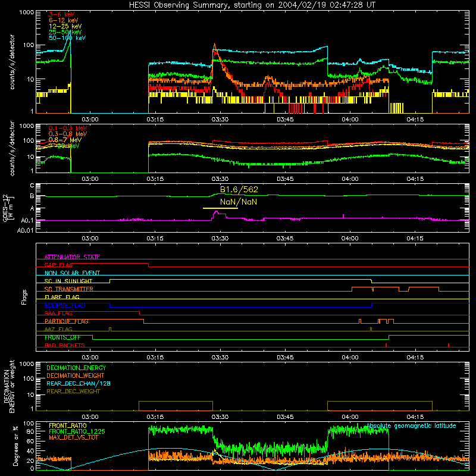This screenshot has width=476, height=476.
Task: Click 03:15 time label under the GOES panel
Action: pyautogui.click(x=155, y=239)
